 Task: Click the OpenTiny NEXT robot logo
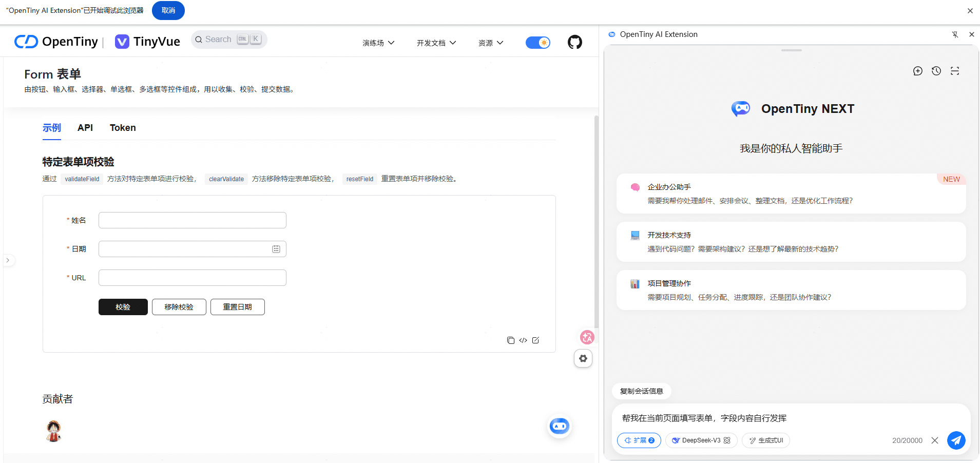[x=741, y=109]
